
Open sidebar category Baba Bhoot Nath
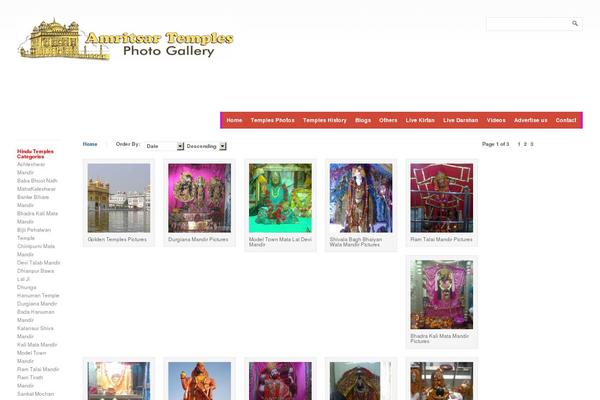pyautogui.click(x=37, y=181)
